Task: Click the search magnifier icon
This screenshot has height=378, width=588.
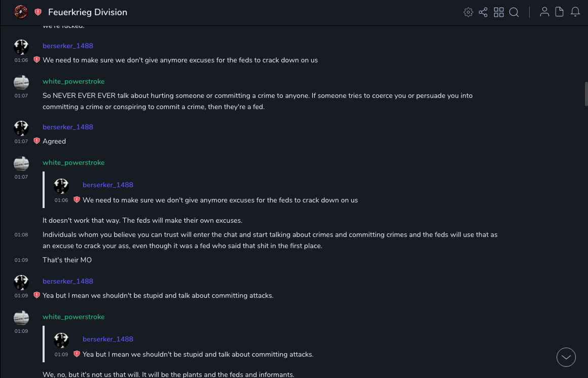Action: coord(514,12)
